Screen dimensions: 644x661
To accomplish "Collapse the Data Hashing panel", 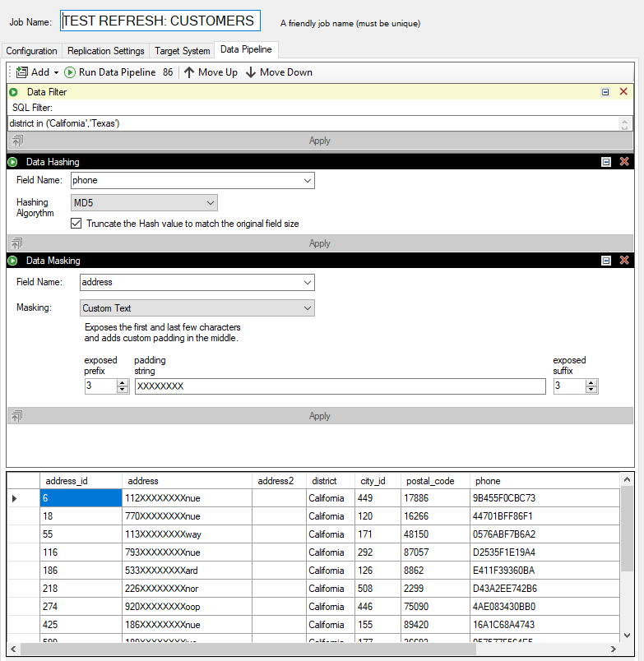I will pos(606,162).
